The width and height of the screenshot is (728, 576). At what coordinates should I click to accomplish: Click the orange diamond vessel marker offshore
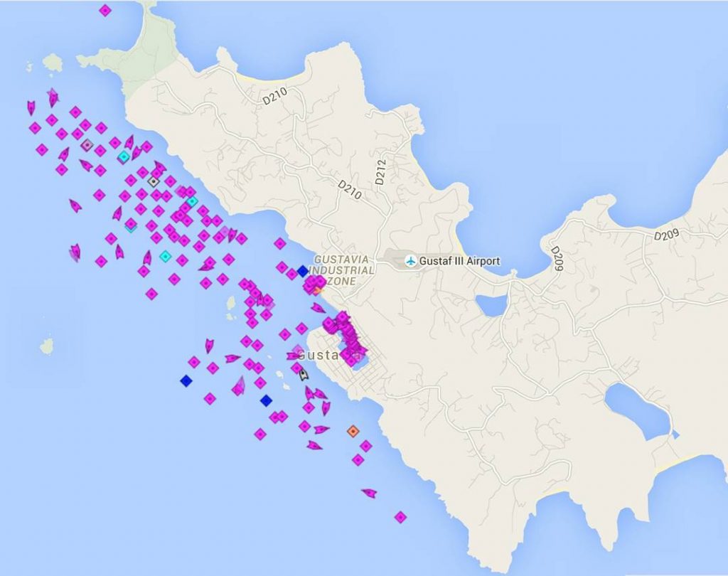pyautogui.click(x=353, y=431)
